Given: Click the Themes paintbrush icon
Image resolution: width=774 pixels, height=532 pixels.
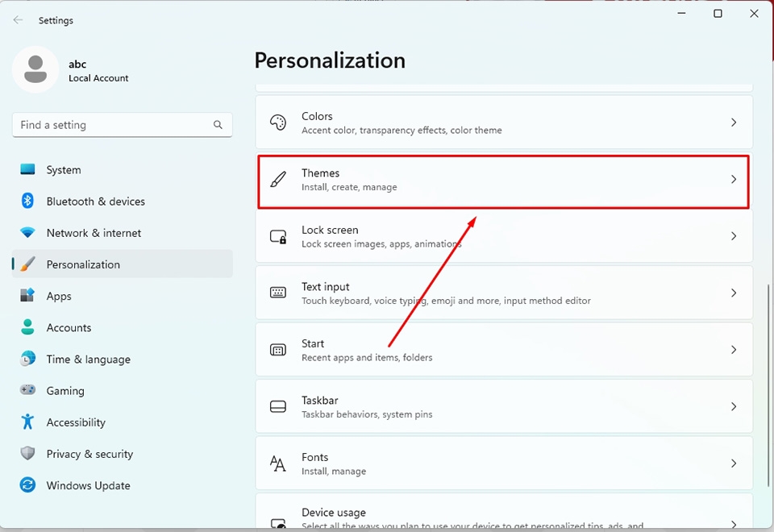Looking at the screenshot, I should tap(278, 179).
